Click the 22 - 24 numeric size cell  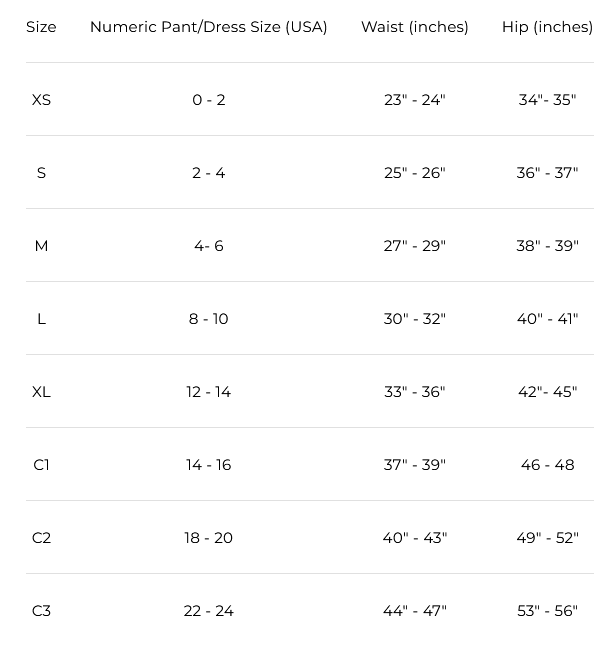(x=209, y=611)
